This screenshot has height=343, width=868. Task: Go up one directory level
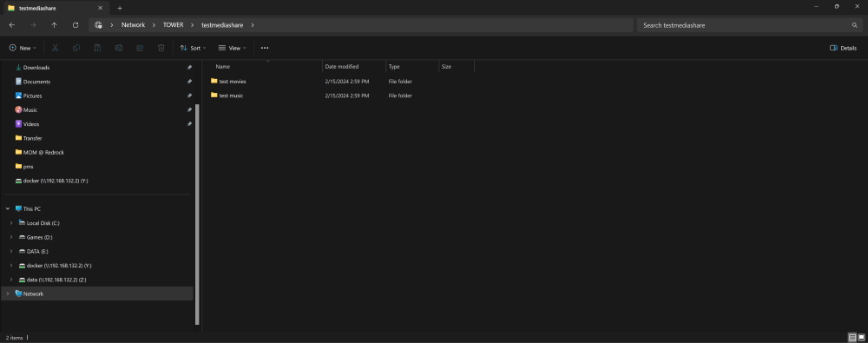[x=54, y=25]
